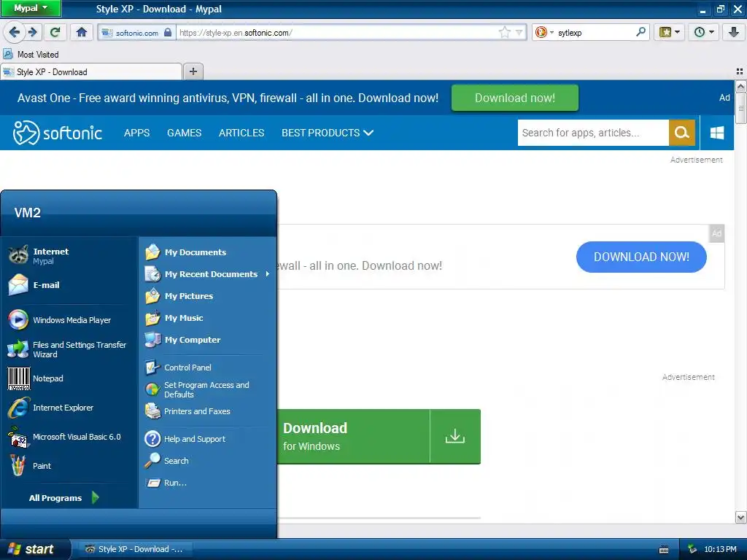Launch Internet Explorer from Start menu
This screenshot has width=747, height=560.
point(69,408)
